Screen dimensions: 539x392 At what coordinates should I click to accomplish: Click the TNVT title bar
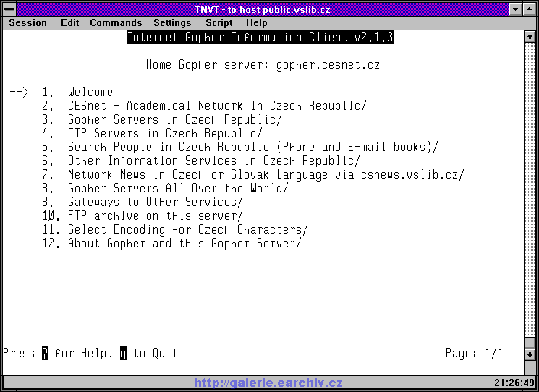tap(263, 9)
